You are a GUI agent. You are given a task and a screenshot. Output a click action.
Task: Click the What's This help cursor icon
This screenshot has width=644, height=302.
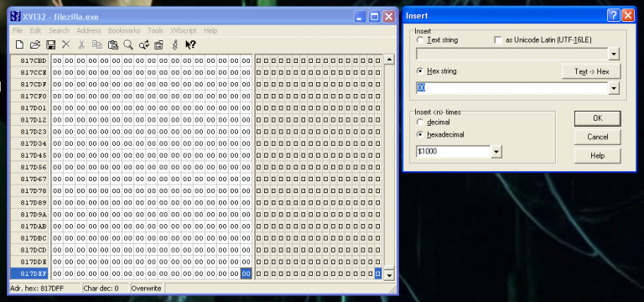pos(190,44)
